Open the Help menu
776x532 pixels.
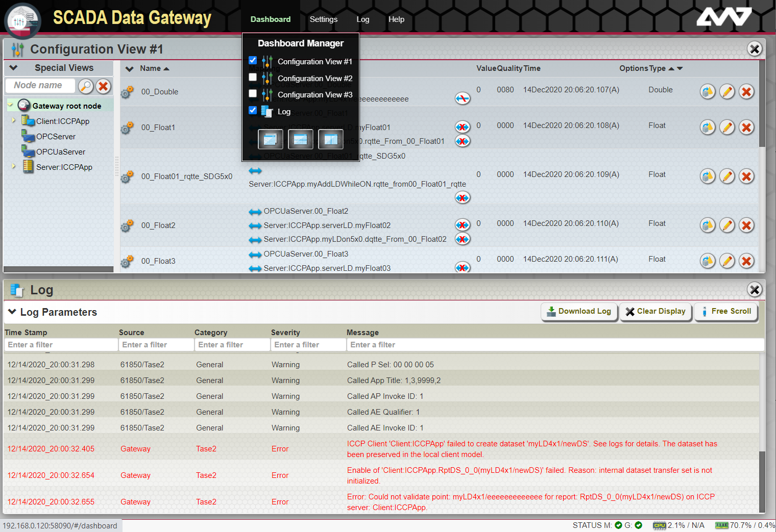coord(396,19)
